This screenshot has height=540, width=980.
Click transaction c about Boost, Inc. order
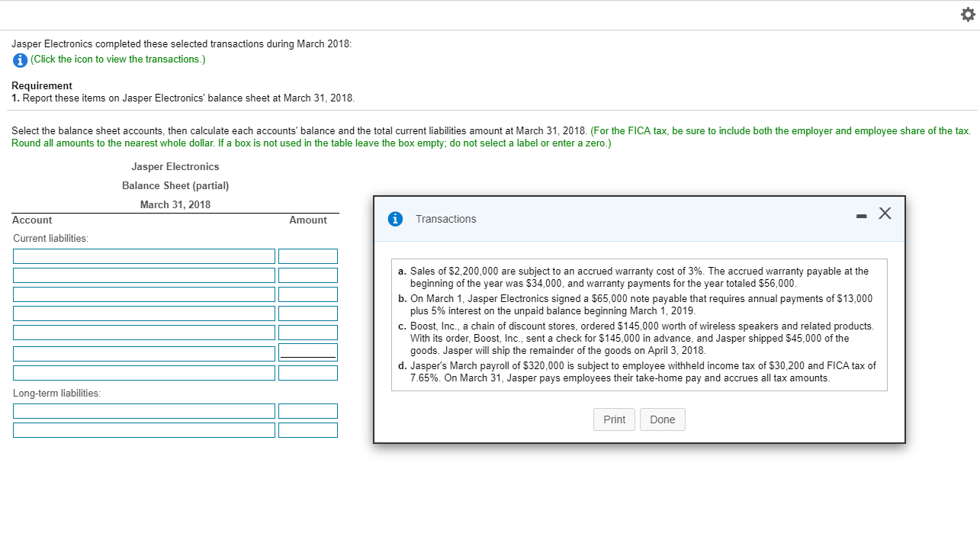coord(636,338)
